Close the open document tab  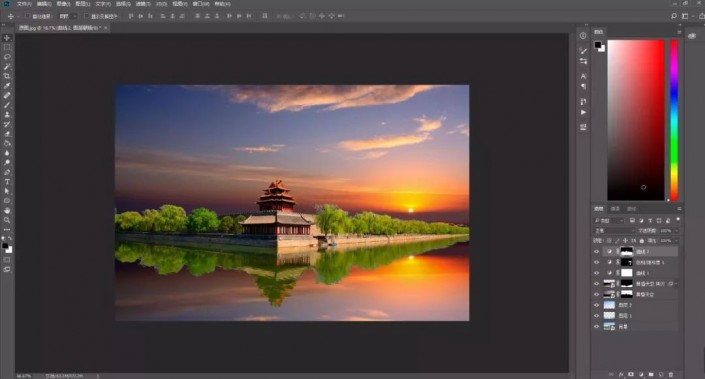(106, 28)
